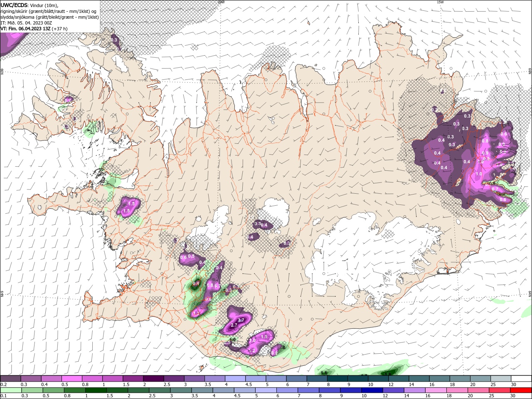Click the darkest purple swatch in snow legend row
The image size is (532, 399).
tap(153, 379)
